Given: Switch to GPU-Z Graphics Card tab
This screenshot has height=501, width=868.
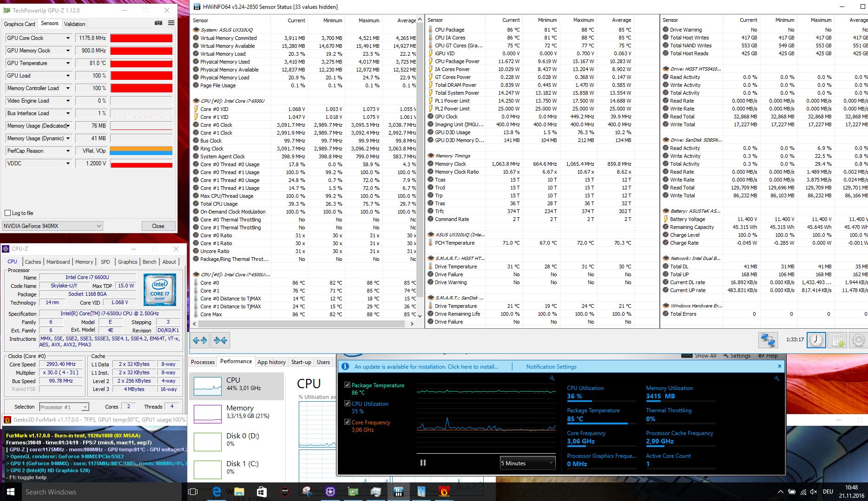Looking at the screenshot, I should click(20, 24).
